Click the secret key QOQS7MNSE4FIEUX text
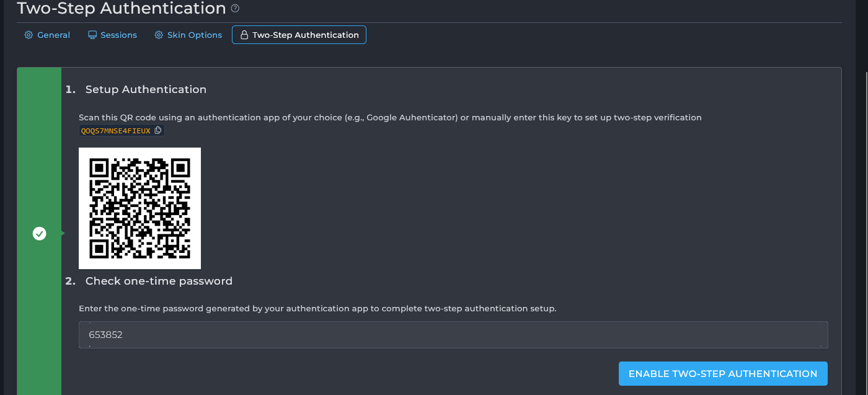 (116, 131)
